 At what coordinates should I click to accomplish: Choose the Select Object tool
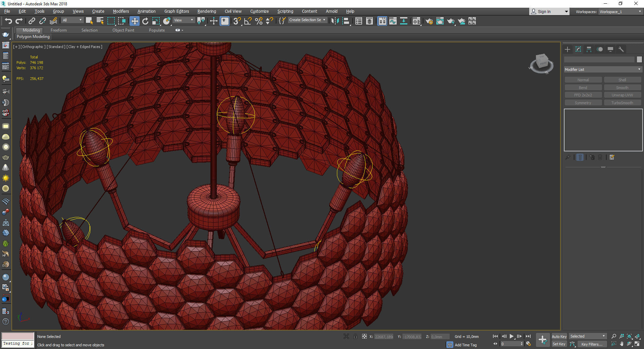click(x=89, y=21)
